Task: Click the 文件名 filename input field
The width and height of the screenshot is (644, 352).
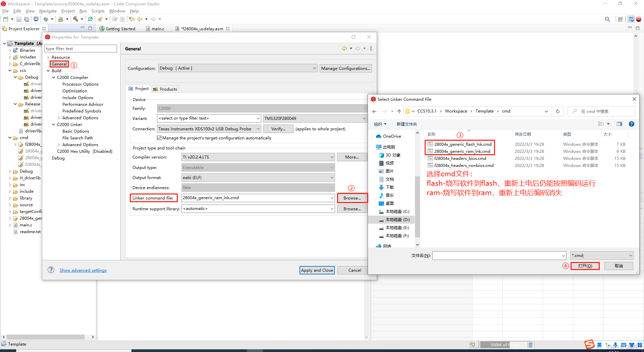Action: coord(499,256)
